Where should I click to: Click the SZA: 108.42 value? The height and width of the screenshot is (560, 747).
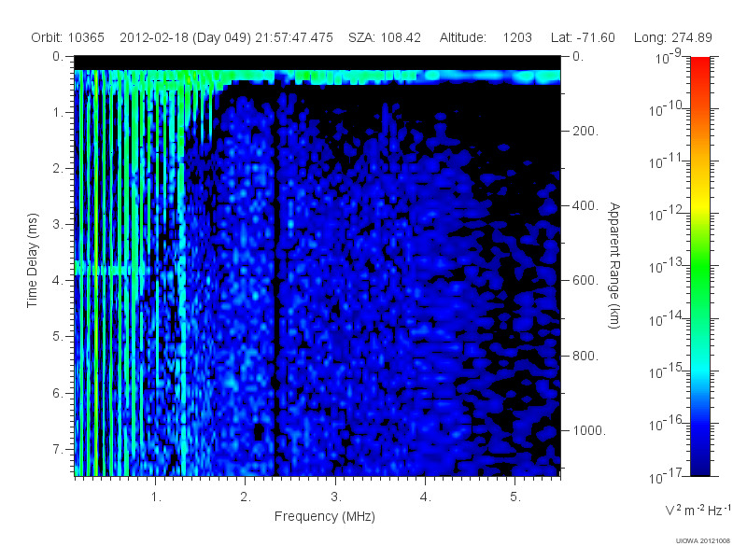tap(385, 37)
